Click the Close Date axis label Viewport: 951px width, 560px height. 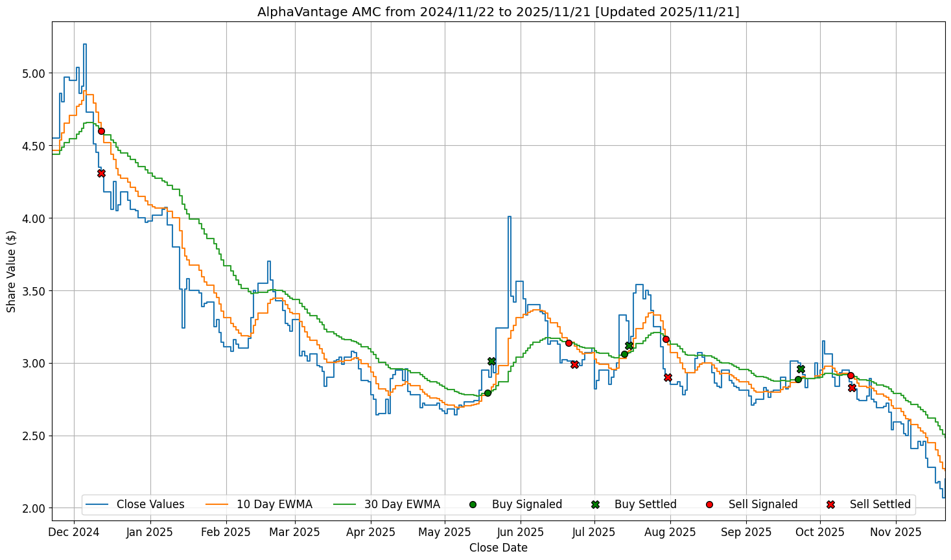click(x=498, y=548)
